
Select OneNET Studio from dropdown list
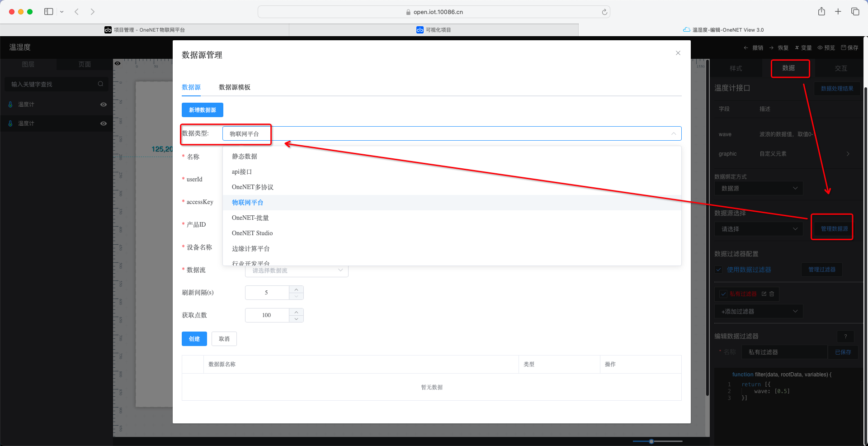pos(252,233)
